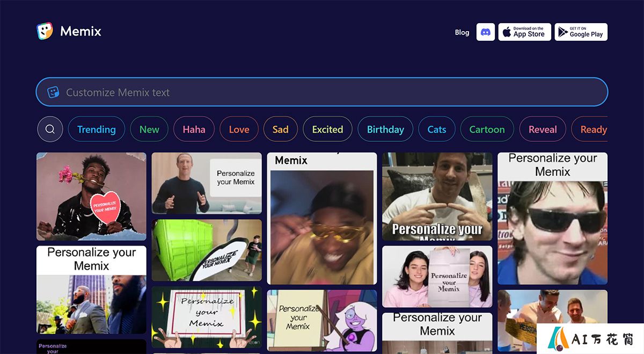Screen dimensions: 644x354
Task: Select the Cartoon category
Action: (487, 129)
